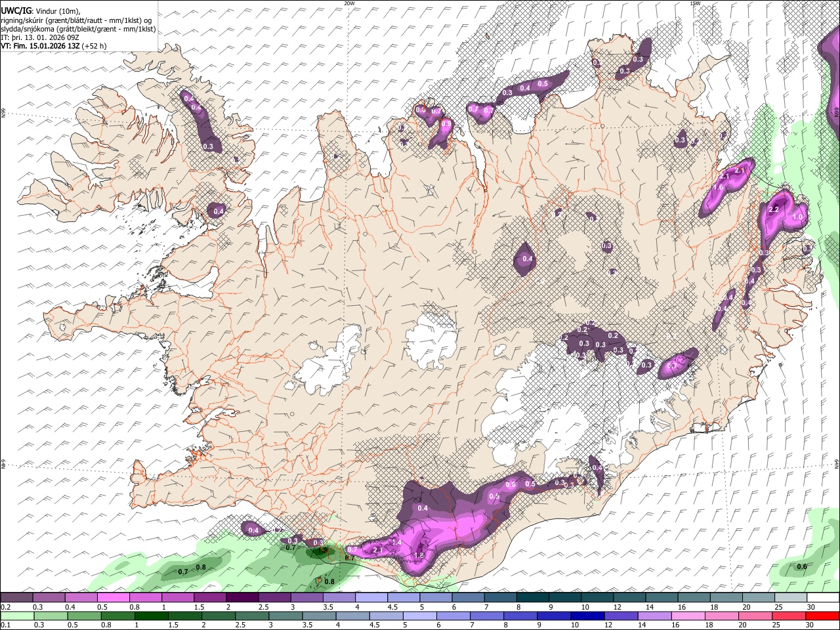Click the crimson 25–30 rain legend swatch
The height and width of the screenshot is (630, 840).
point(789,616)
